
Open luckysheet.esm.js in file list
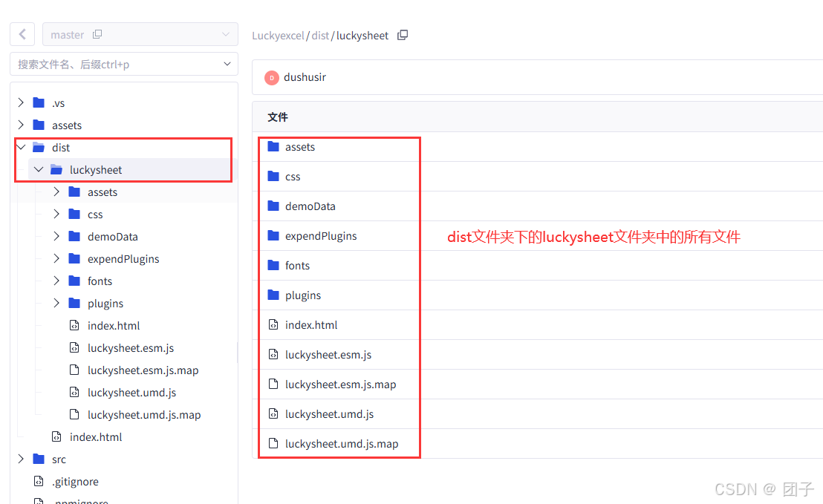[x=328, y=355]
